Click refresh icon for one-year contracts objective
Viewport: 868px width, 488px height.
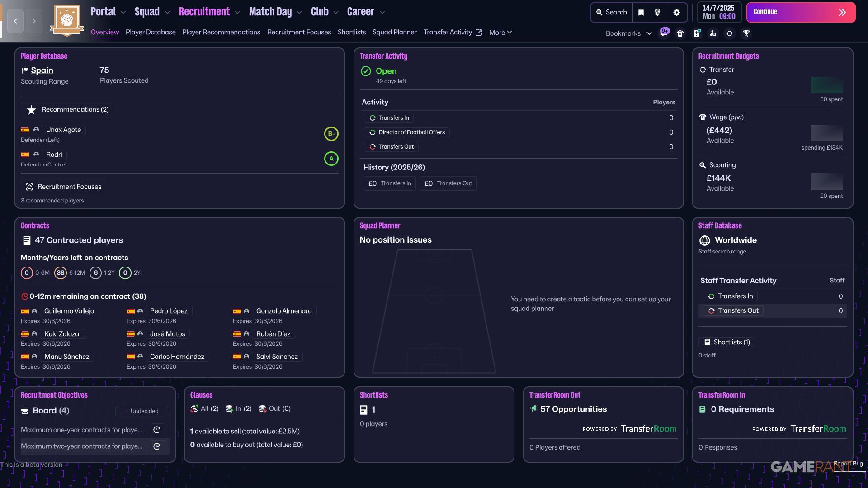coord(157,430)
